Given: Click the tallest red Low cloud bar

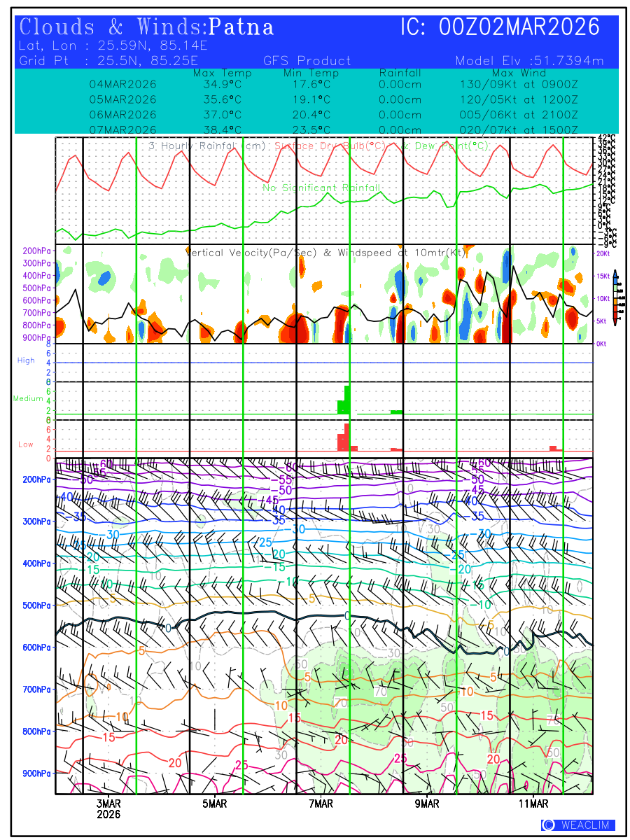Looking at the screenshot, I should pos(347,437).
